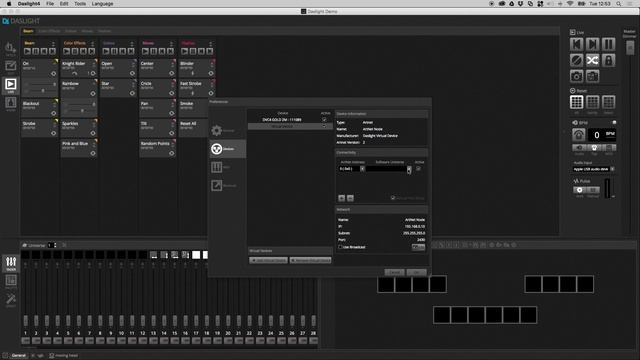Cancel the Preferences dialog

coord(394,272)
